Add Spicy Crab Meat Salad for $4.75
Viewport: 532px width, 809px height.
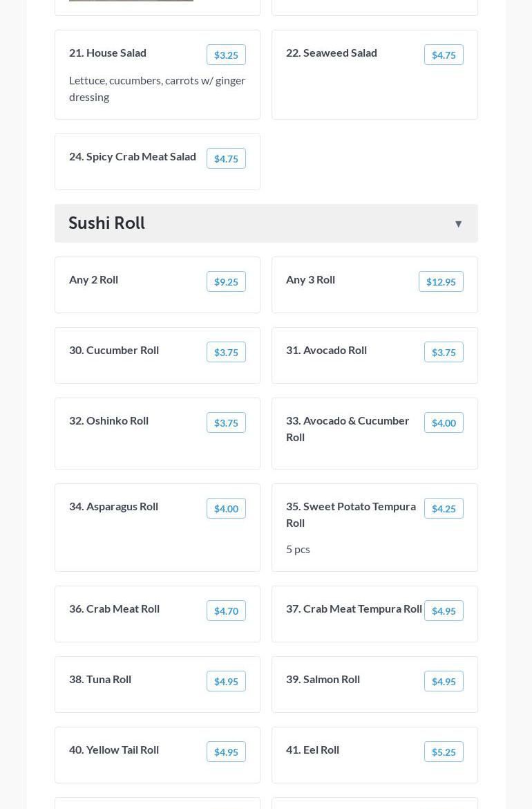pyautogui.click(x=226, y=159)
